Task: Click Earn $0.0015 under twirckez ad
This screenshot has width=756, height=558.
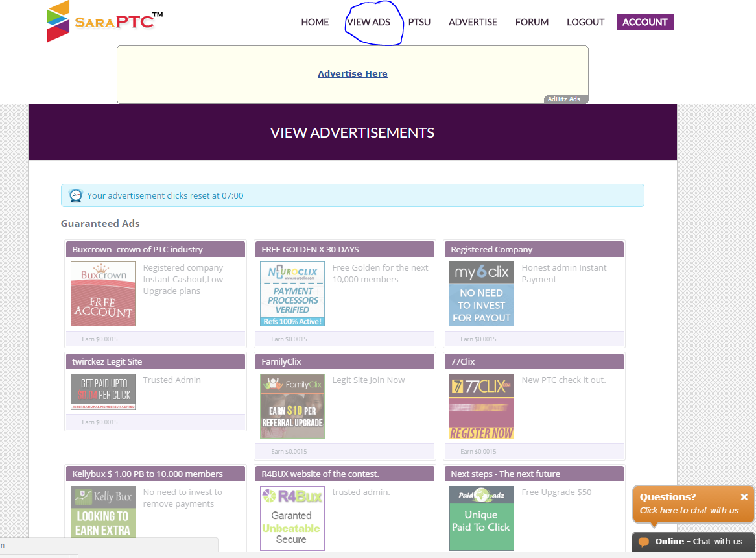Action: (99, 422)
